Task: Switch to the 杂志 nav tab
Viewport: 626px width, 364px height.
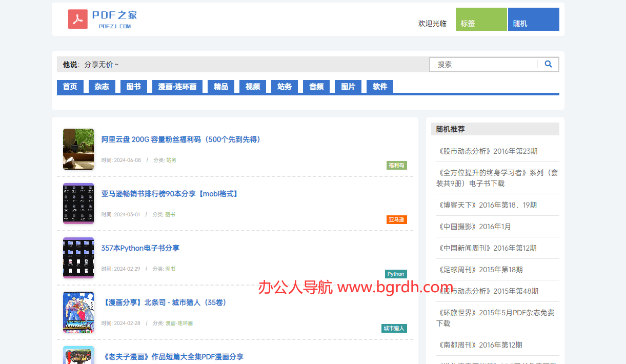Action: click(x=102, y=87)
